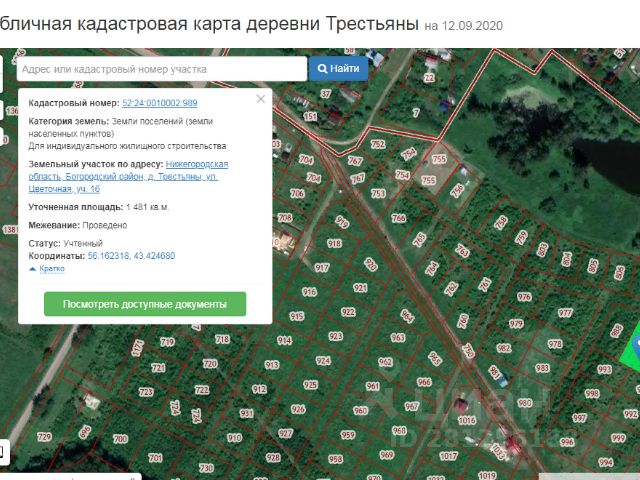Select parcel 706 on the map

point(297,193)
